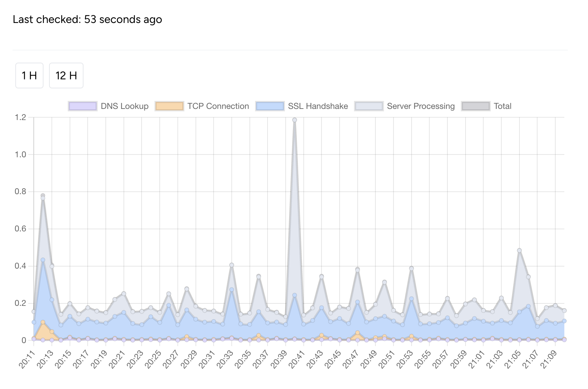Click the Server Processing legend label
Screen dimensions: 588x389
click(x=421, y=106)
